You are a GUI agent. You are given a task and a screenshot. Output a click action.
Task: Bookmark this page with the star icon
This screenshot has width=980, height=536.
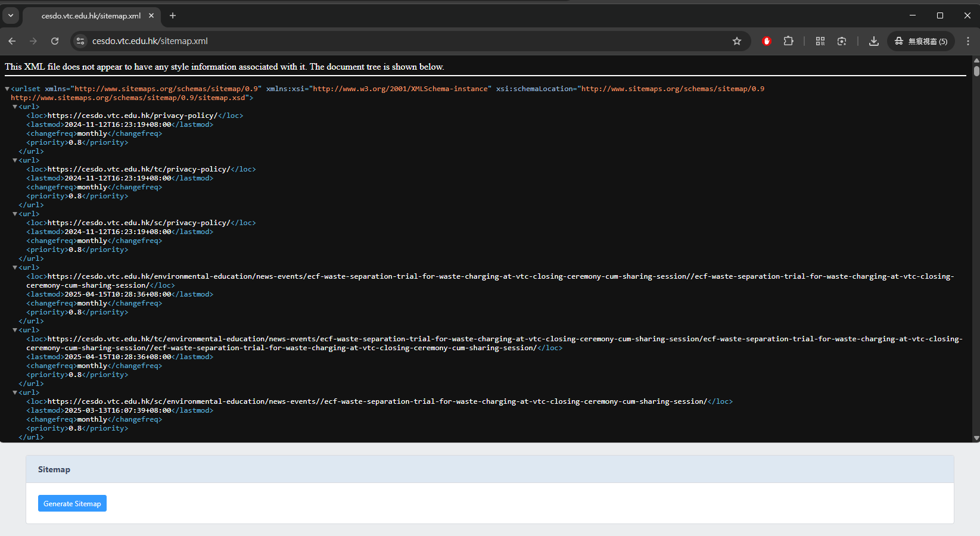pyautogui.click(x=737, y=41)
